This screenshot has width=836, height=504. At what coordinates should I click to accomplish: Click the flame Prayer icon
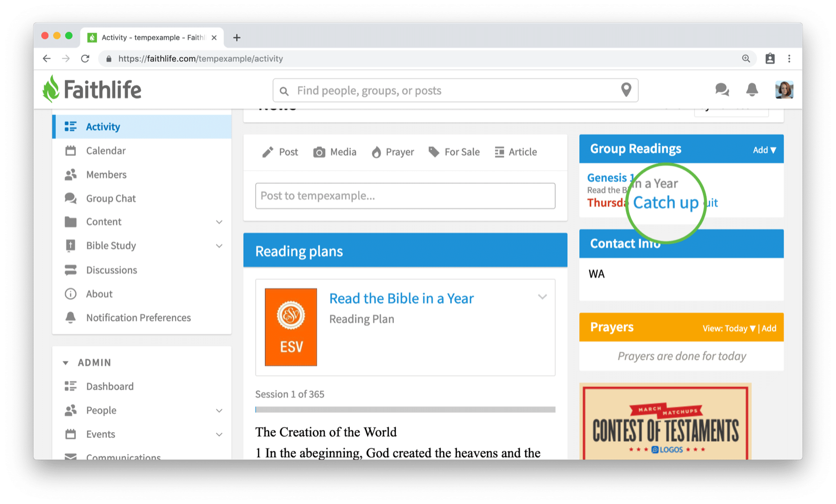pyautogui.click(x=376, y=152)
